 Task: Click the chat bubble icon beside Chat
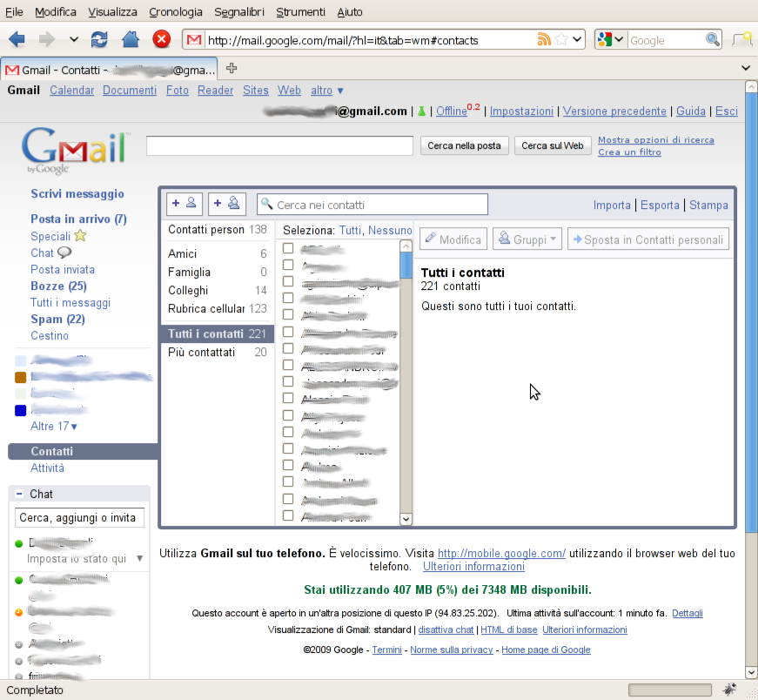pos(64,252)
